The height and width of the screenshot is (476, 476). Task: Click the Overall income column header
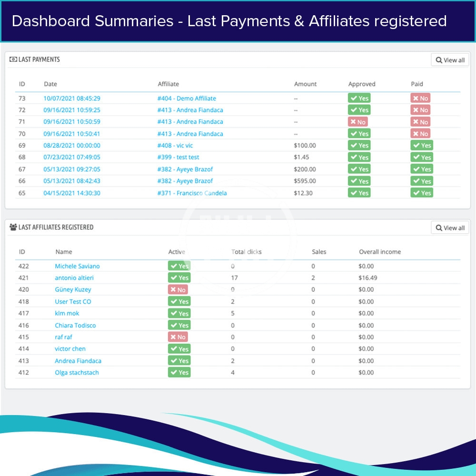(x=380, y=252)
